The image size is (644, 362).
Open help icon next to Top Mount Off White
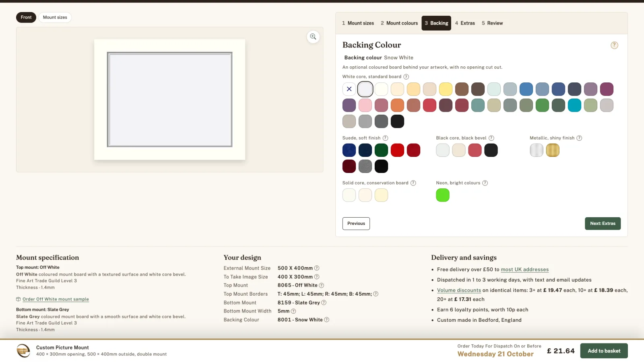coord(321,286)
